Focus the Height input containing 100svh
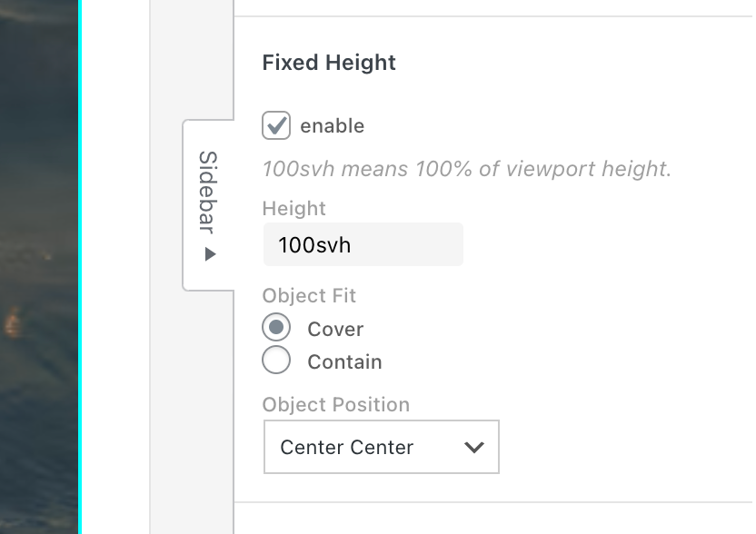756x534 pixels. coord(363,245)
